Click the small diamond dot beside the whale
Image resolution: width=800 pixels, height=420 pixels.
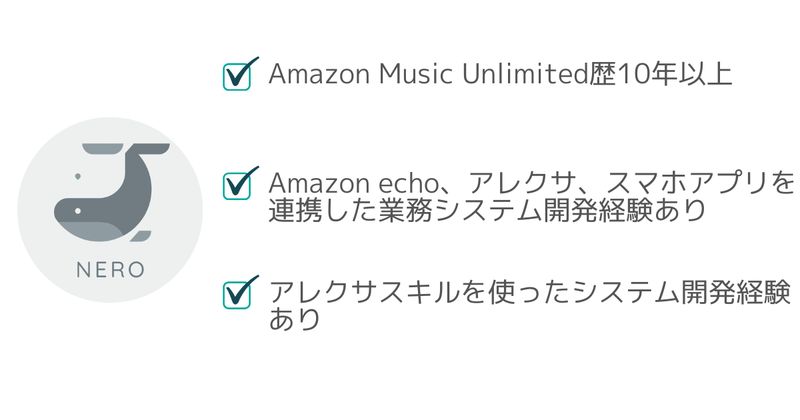(77, 177)
